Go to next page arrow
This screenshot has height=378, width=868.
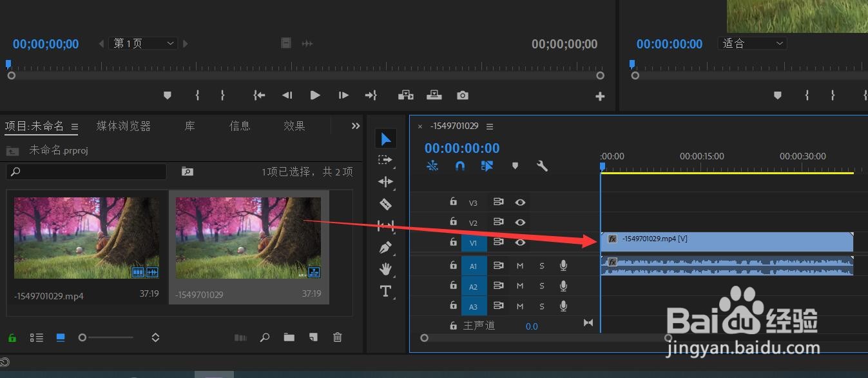tap(186, 44)
